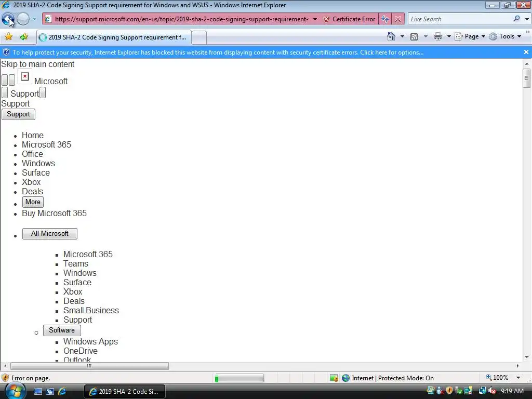Open the Page menu
Image resolution: width=532 pixels, height=399 pixels.
click(470, 36)
